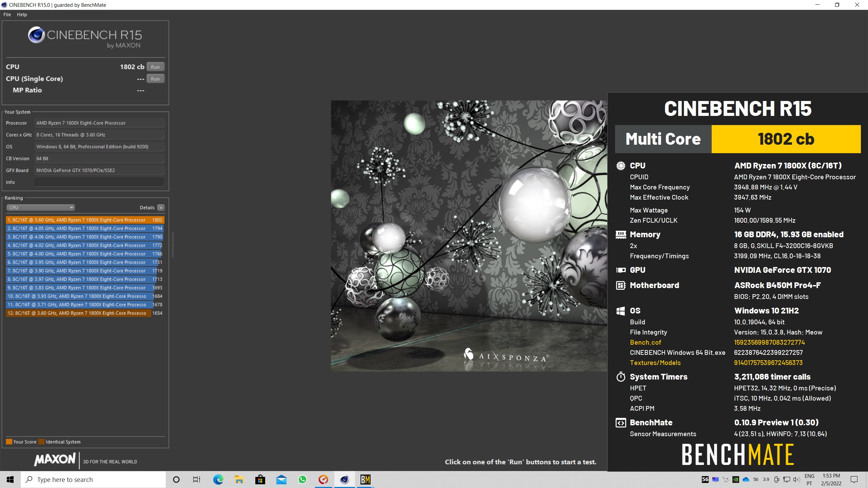Image resolution: width=868 pixels, height=488 pixels.
Task: Click the Windows OS icon in BenchMate panel
Action: [x=621, y=311]
